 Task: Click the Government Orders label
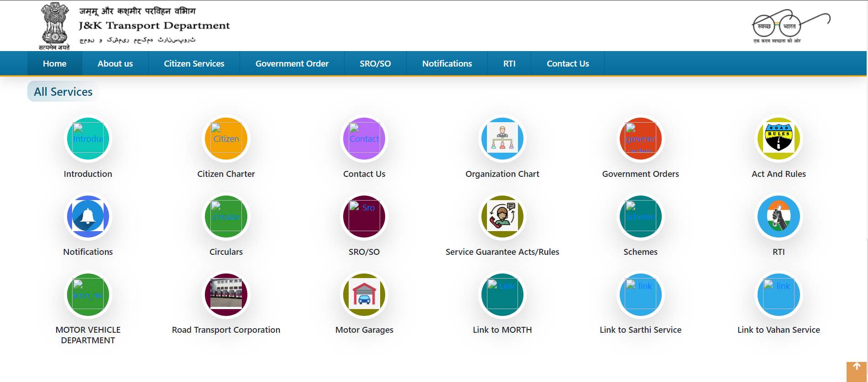pos(641,174)
